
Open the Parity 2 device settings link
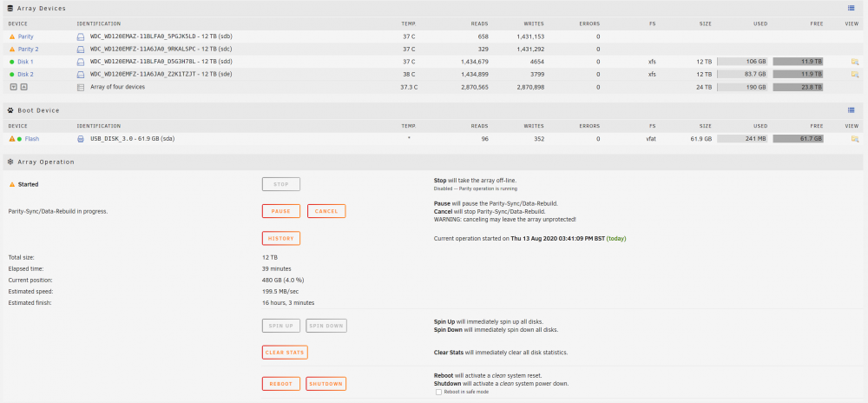coord(29,50)
